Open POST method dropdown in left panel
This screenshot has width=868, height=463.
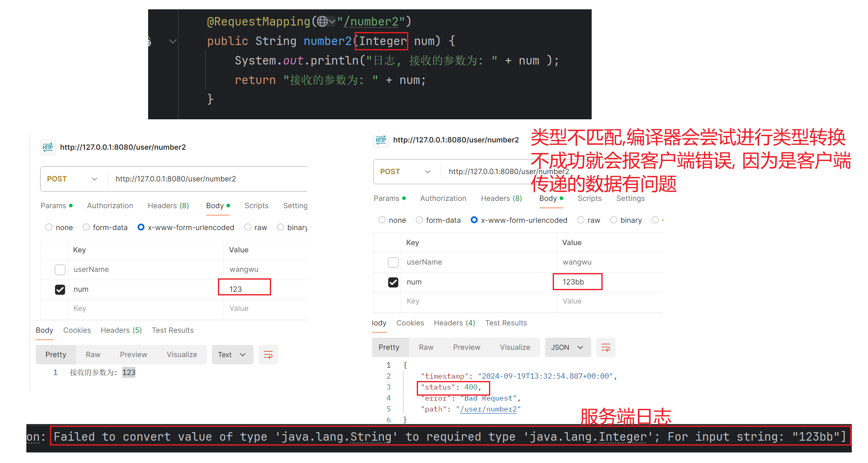73,179
